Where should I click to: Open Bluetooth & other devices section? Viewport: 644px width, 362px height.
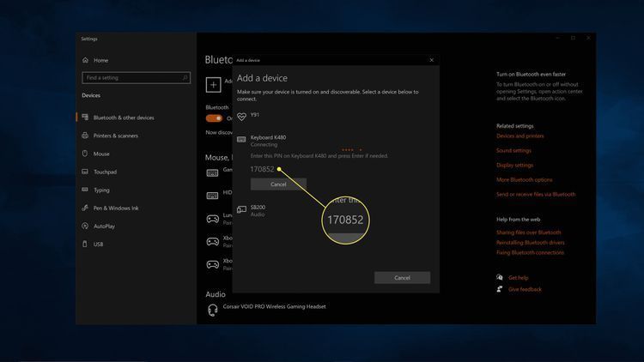click(x=123, y=118)
